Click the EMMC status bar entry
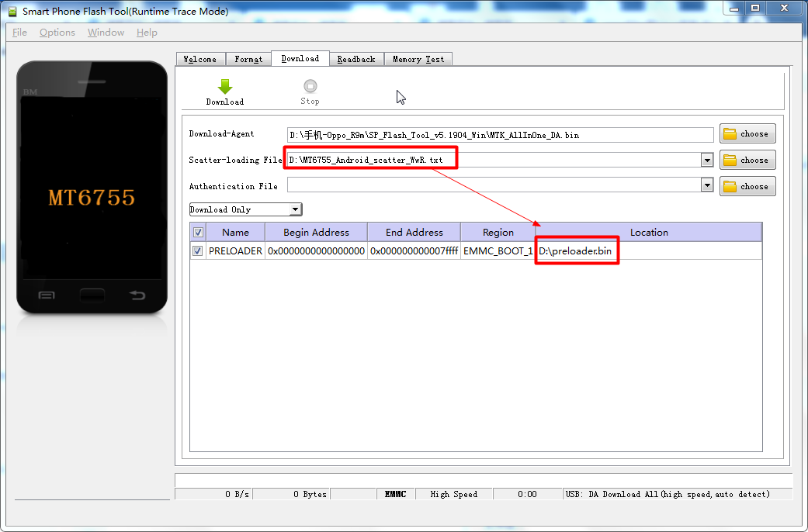This screenshot has height=532, width=808. [x=395, y=495]
